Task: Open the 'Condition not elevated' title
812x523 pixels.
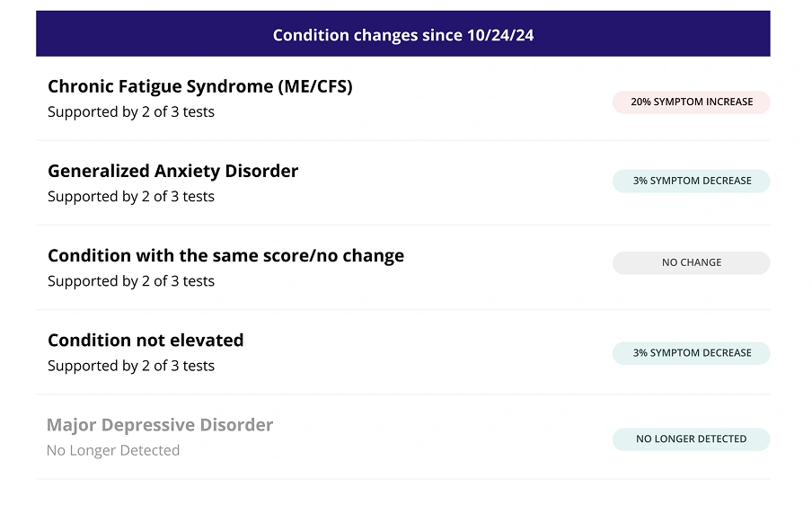Action: (146, 340)
